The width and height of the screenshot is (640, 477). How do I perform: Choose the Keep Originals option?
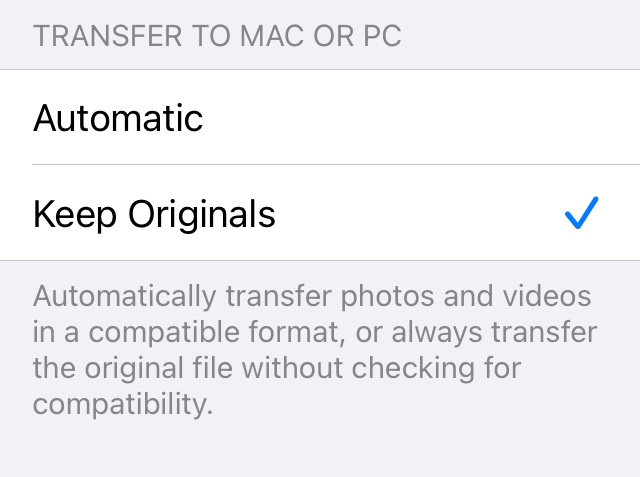coord(320,213)
